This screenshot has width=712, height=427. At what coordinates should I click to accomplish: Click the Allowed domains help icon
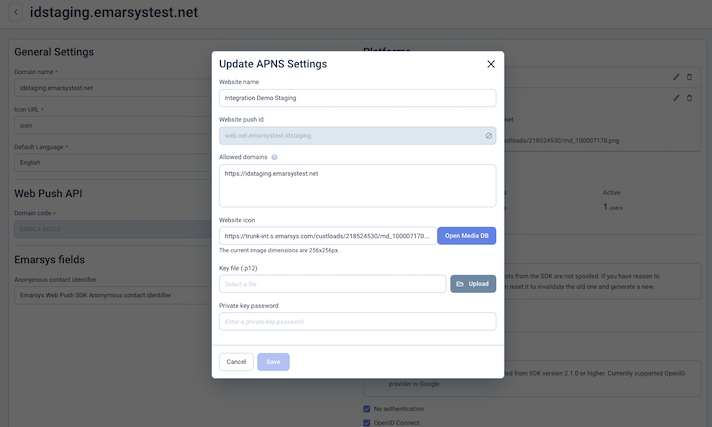[274, 157]
